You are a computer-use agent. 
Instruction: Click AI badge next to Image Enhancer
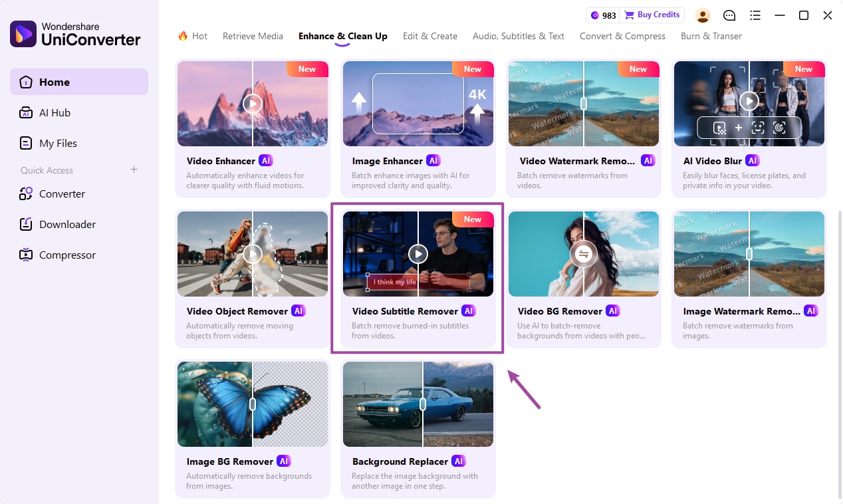[x=433, y=160]
